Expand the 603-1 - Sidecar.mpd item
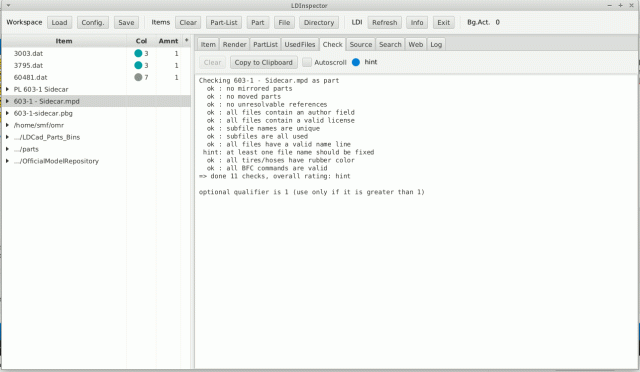 click(x=7, y=101)
